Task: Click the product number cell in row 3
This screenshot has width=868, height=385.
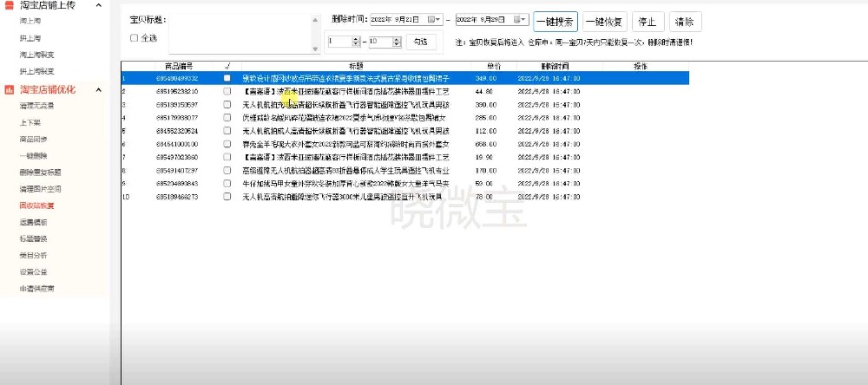Action: point(178,105)
